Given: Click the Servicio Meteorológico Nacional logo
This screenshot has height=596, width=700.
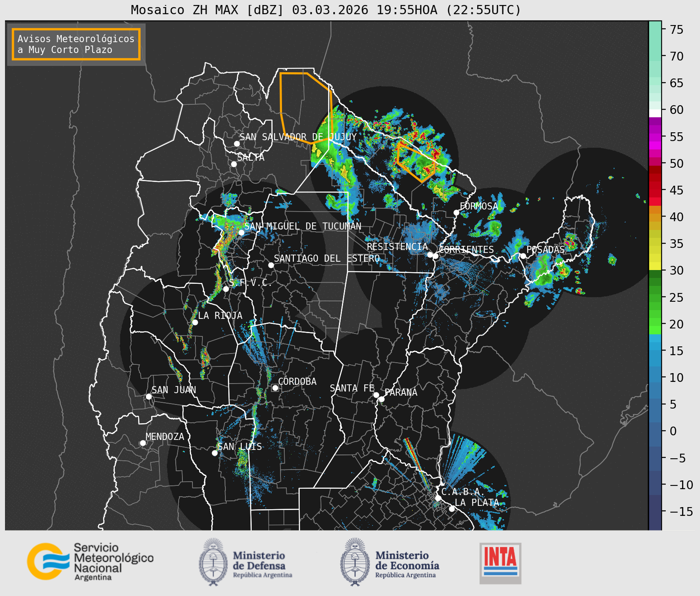Looking at the screenshot, I should [91, 561].
